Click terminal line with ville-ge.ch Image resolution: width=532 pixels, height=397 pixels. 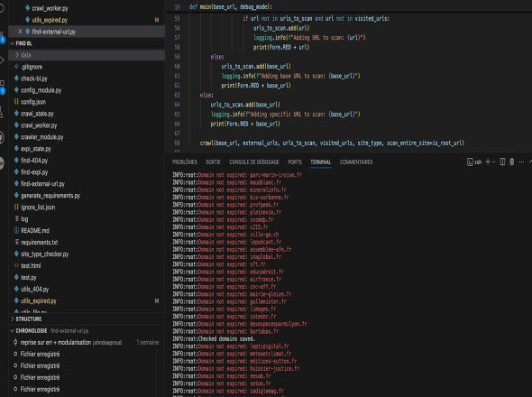tap(225, 235)
